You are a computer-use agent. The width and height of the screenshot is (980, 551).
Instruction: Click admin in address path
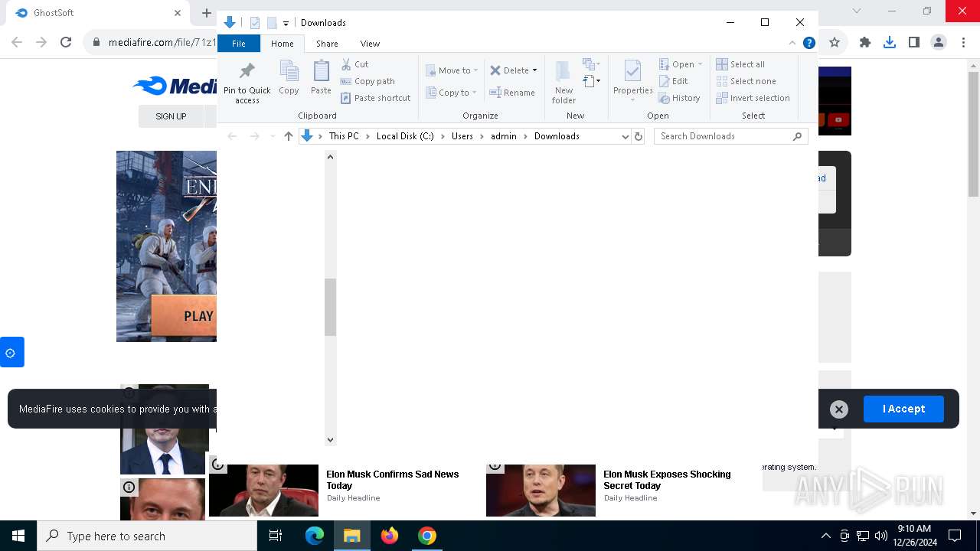coord(504,136)
